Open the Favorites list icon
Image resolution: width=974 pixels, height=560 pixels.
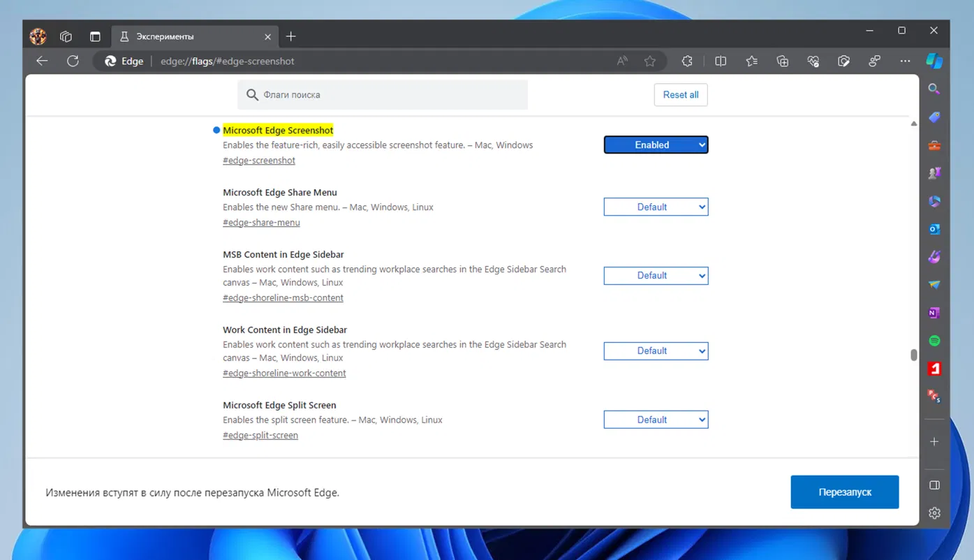click(x=751, y=61)
